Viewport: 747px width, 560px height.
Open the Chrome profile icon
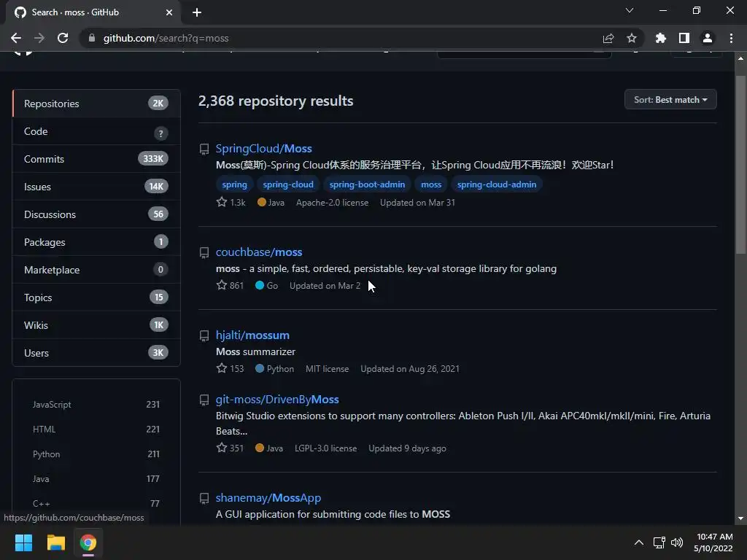tap(708, 38)
